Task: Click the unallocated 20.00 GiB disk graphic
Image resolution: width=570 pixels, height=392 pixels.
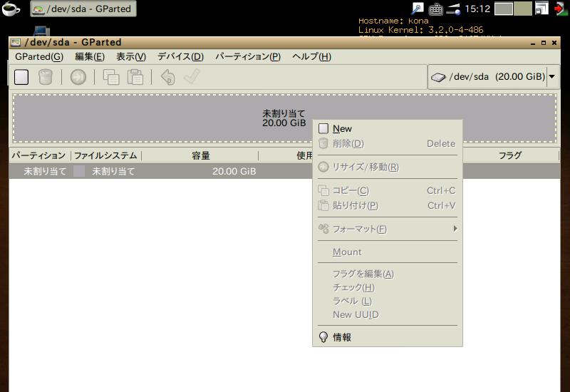Action: pyautogui.click(x=284, y=118)
